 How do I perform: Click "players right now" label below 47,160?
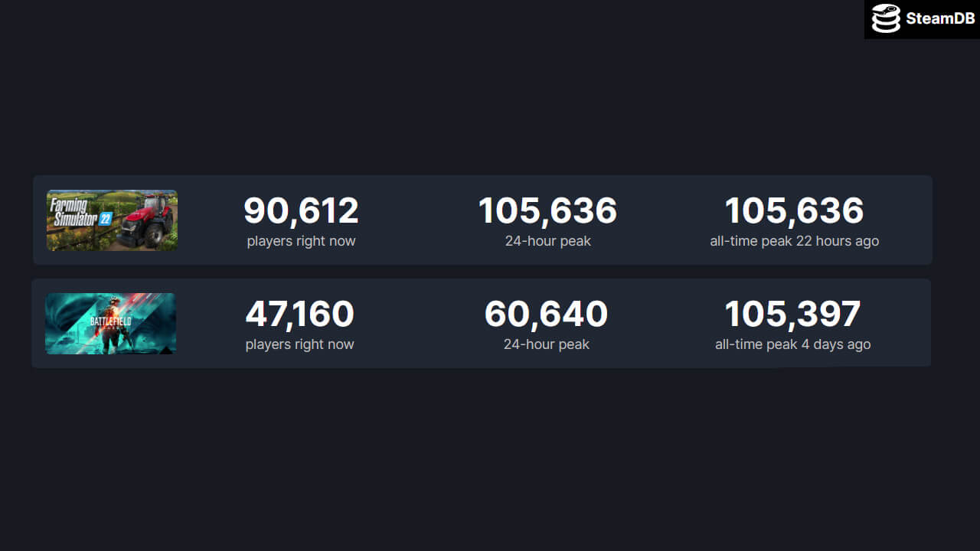pos(299,344)
